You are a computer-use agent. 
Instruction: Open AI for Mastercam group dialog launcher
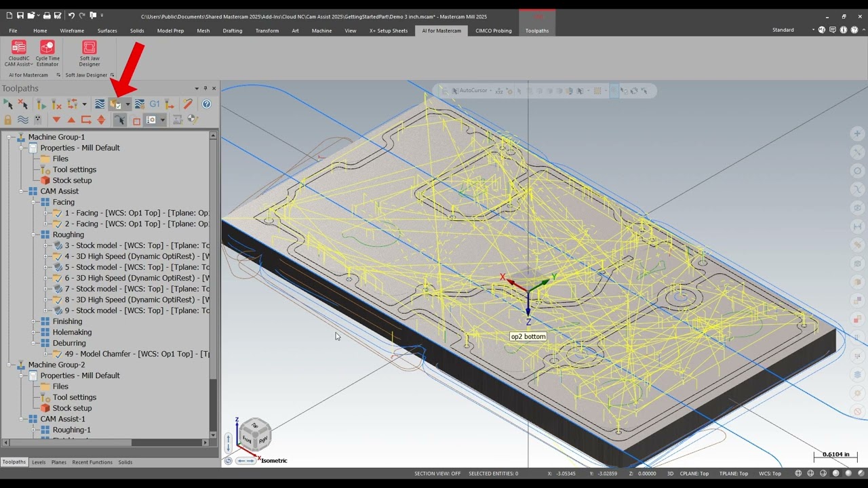coord(58,75)
